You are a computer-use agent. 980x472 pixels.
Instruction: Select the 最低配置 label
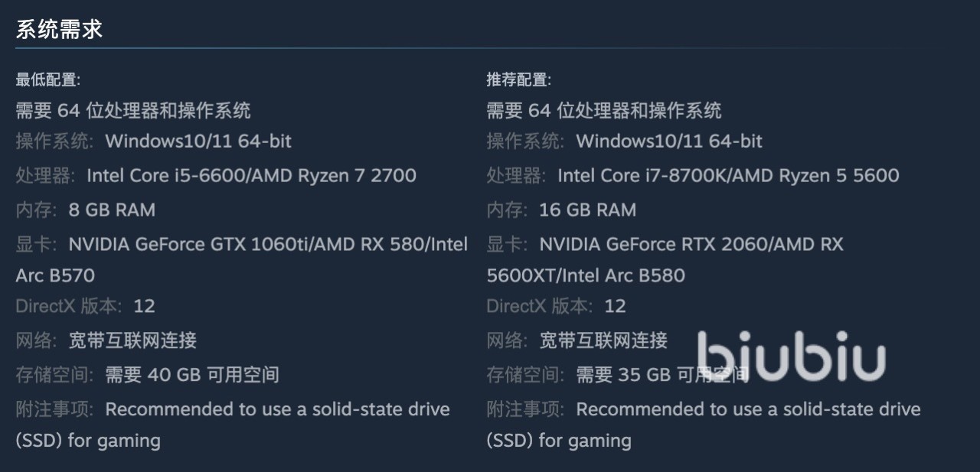[x=47, y=80]
